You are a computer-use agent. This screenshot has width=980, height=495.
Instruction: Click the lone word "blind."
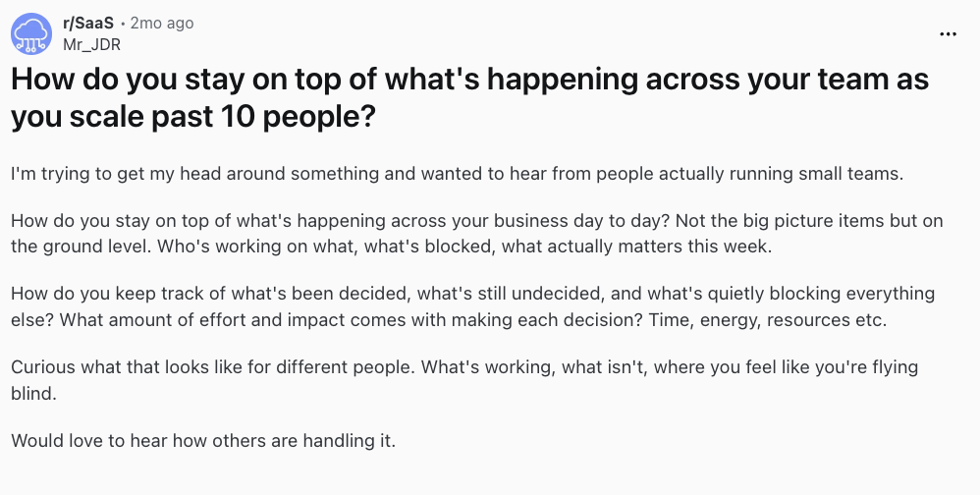pos(34,392)
